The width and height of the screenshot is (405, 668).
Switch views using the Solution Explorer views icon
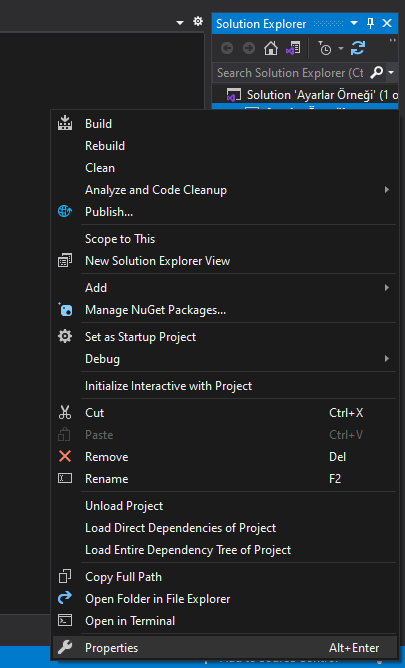pyautogui.click(x=293, y=48)
